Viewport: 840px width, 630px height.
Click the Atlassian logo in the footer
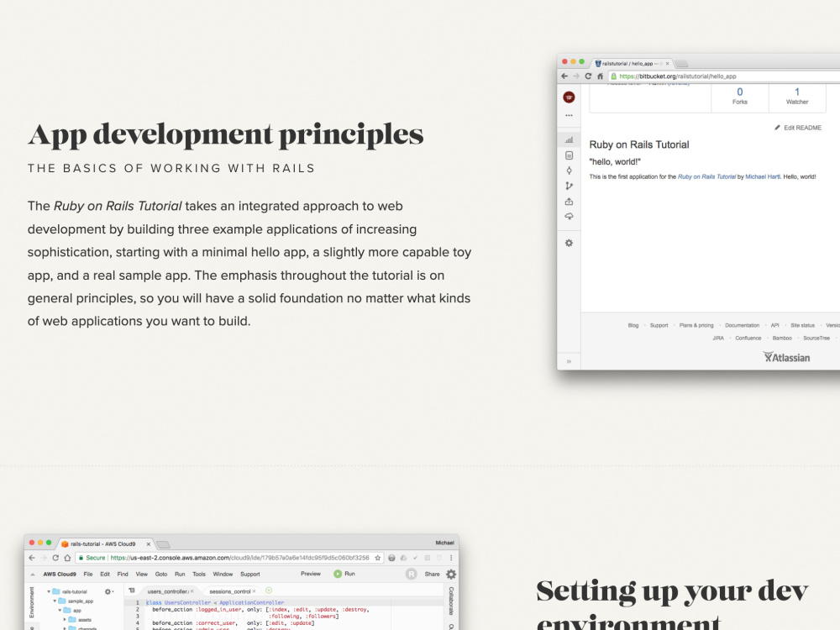(x=786, y=357)
